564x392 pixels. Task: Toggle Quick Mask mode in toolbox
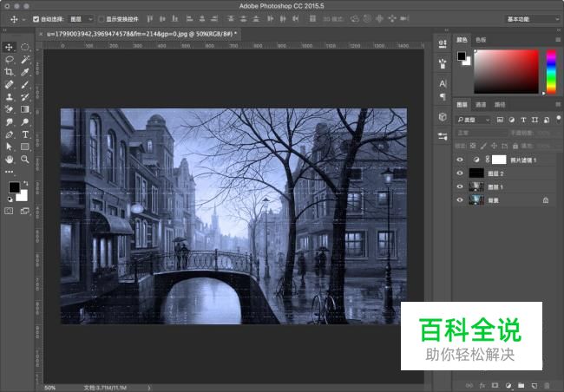pyautogui.click(x=9, y=211)
